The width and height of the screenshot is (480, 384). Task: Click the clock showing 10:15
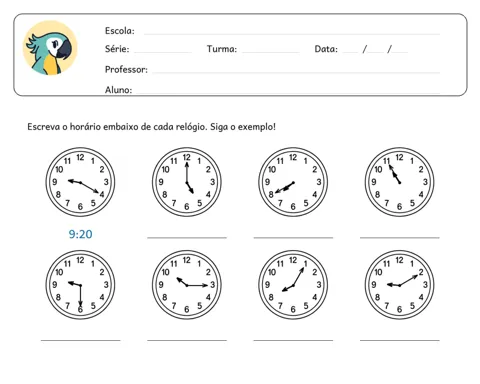(x=187, y=285)
